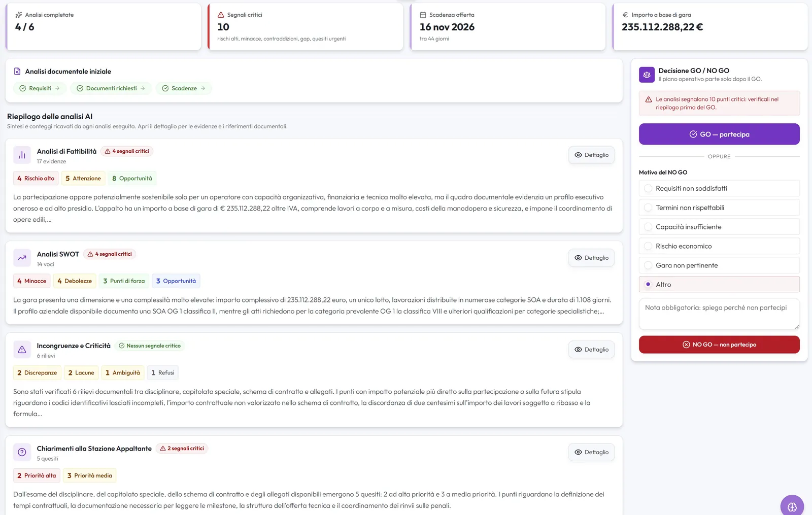Select the Altro radio option

click(719, 285)
